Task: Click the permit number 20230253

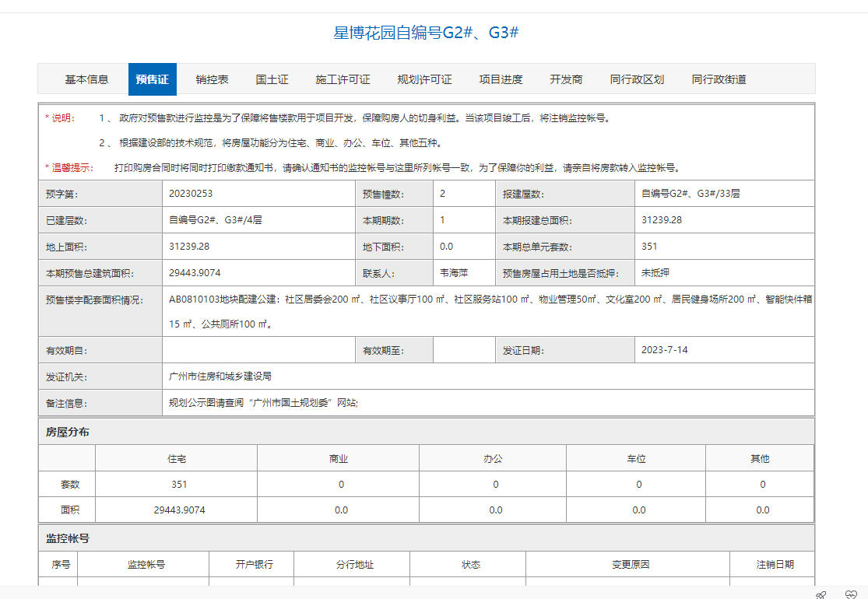Action: 191,194
